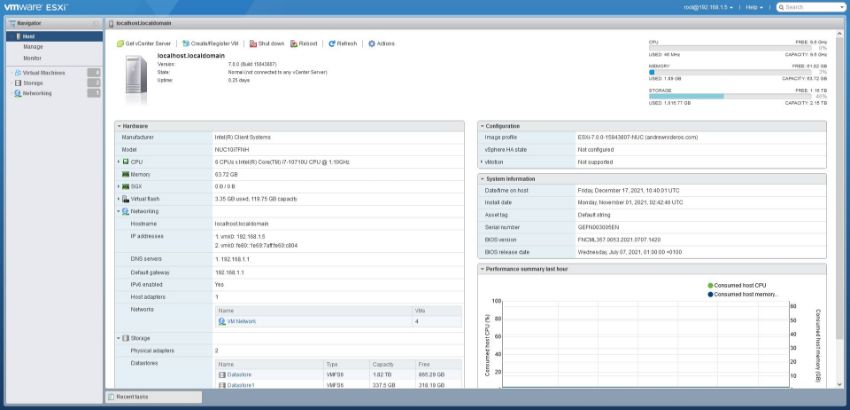The width and height of the screenshot is (850, 410).
Task: Click the Refresh arrow icon
Action: (332, 43)
